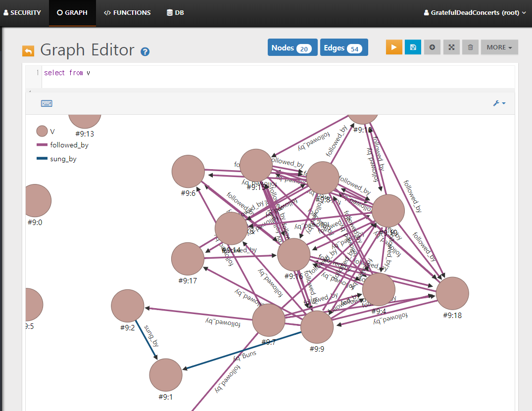Screen dimensions: 532x411
Task: Open the GratefulDeadConcerts (root) user menu
Action: coord(475,12)
